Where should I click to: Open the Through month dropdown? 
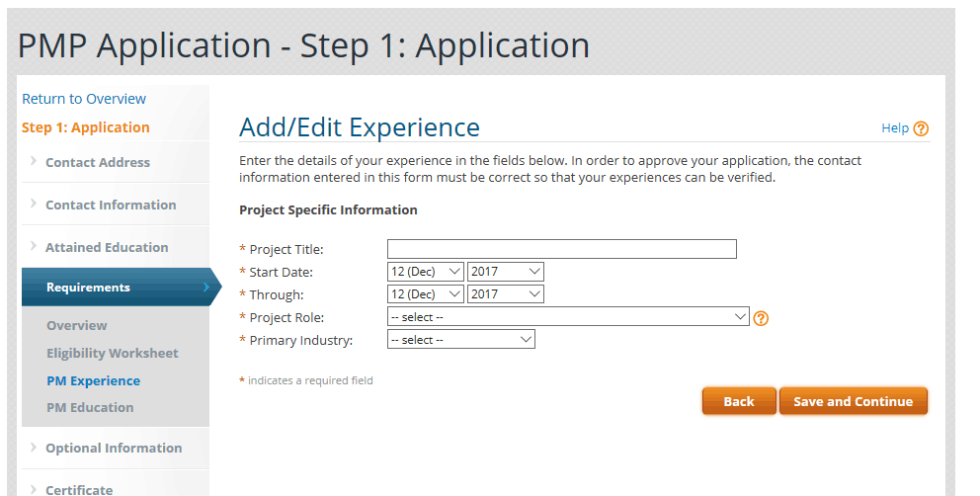click(426, 294)
